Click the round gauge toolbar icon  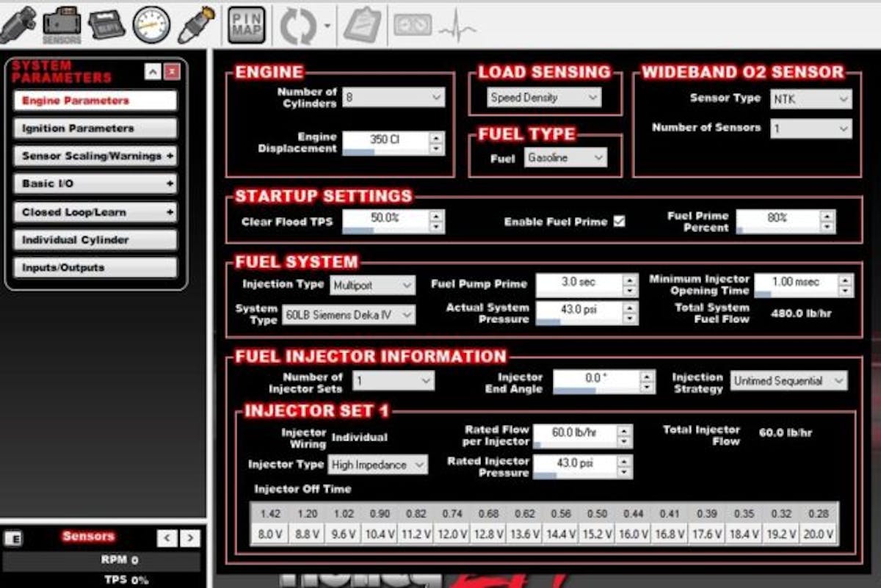151,24
